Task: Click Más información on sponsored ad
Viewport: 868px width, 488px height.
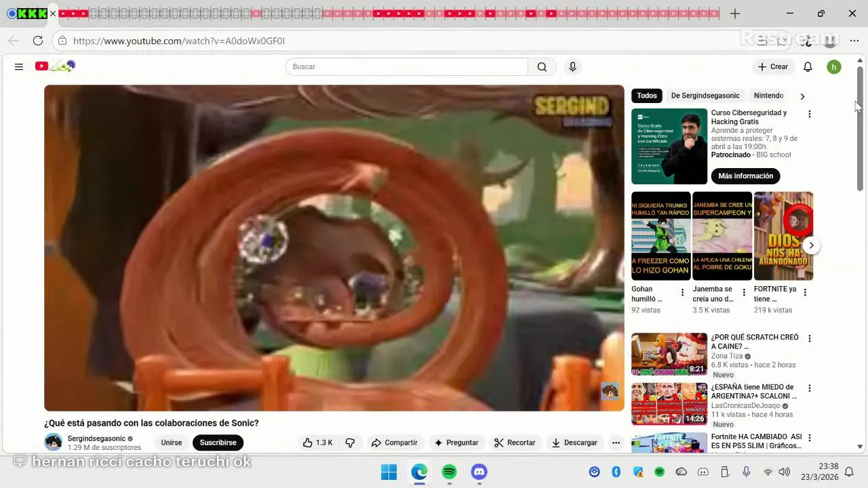Action: click(746, 176)
